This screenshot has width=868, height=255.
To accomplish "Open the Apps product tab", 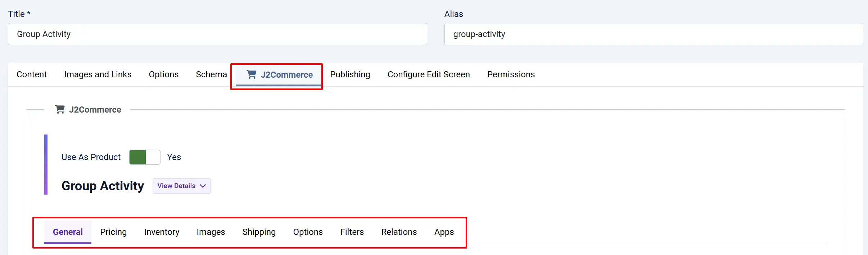I will coord(444,232).
